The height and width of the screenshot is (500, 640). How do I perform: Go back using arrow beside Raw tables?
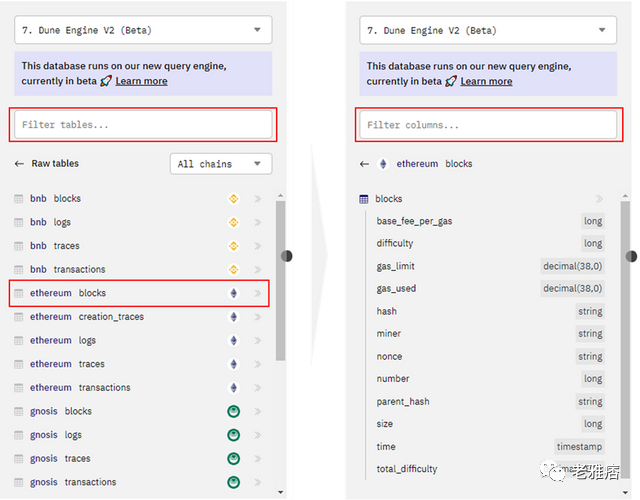click(19, 164)
